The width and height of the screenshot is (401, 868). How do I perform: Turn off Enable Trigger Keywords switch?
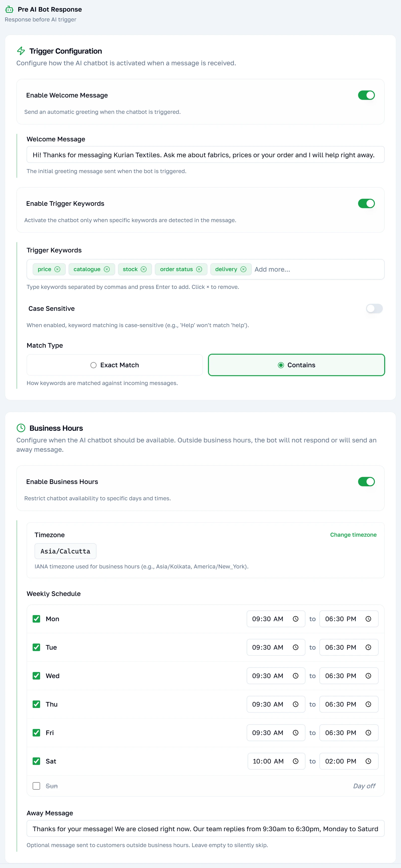click(366, 203)
